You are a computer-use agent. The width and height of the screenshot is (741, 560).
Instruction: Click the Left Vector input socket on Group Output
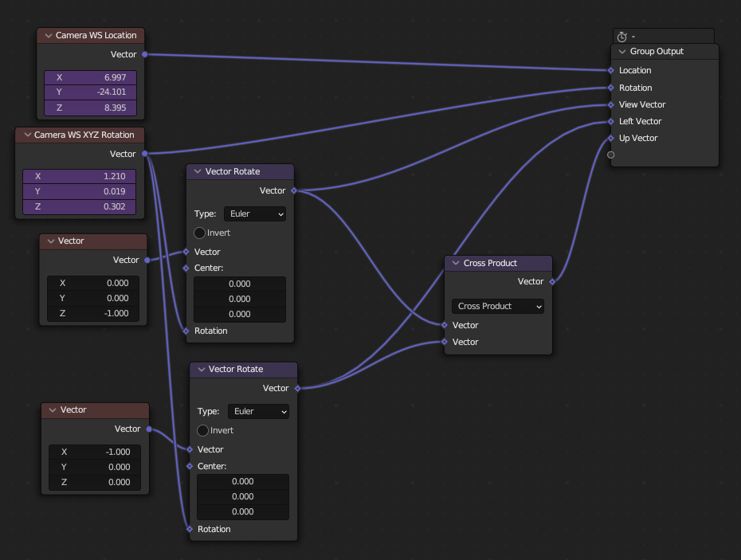tap(611, 121)
